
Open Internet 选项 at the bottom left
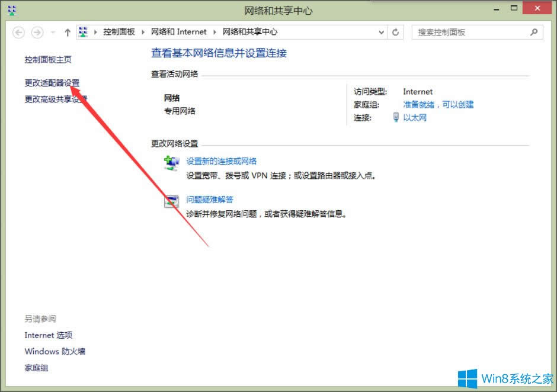pyautogui.click(x=49, y=335)
